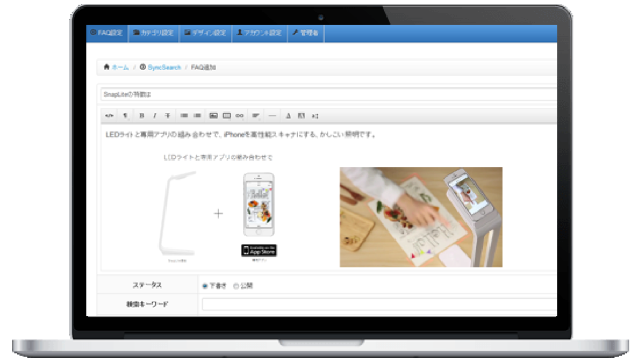Open the paragraph formatting menu
Image resolution: width=640 pixels, height=360 pixels.
tap(125, 116)
